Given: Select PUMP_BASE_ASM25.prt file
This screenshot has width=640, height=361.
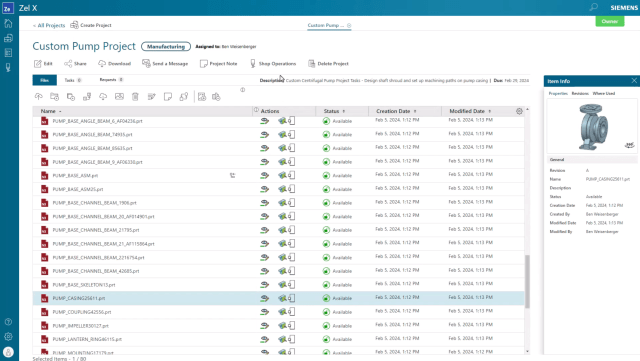Looking at the screenshot, I should tap(78, 189).
